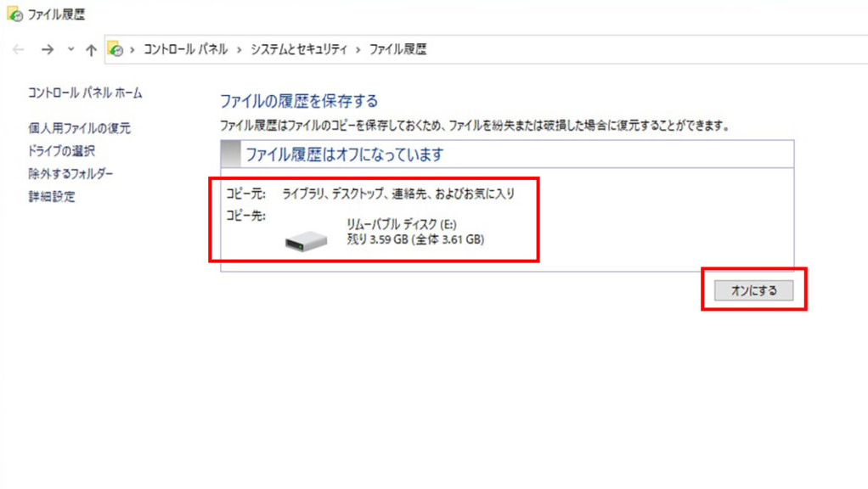Open ドライブの選択 link

[x=61, y=151]
